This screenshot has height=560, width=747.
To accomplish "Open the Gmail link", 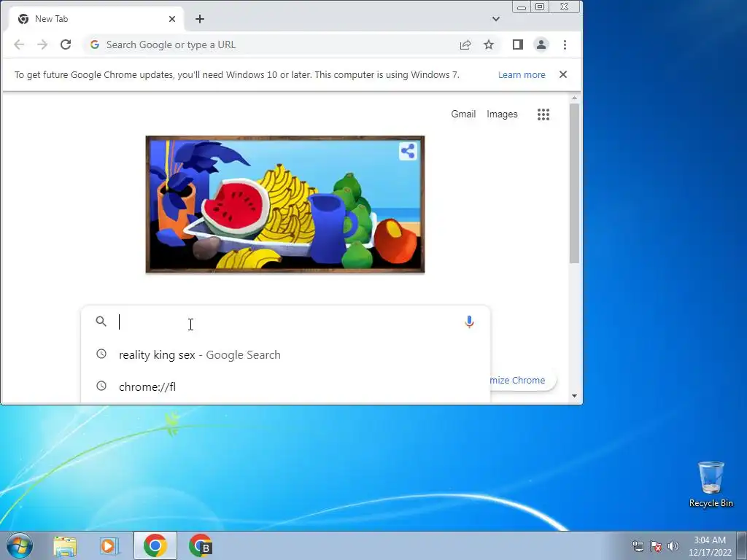I will [463, 114].
